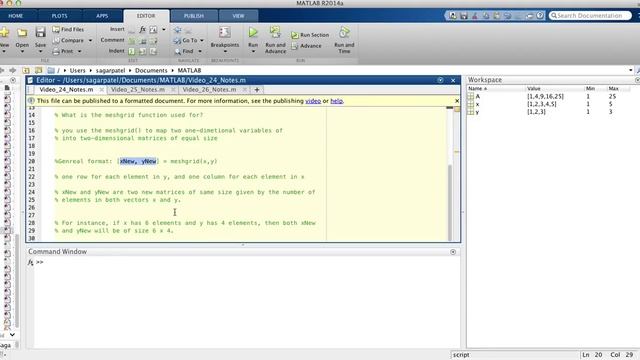The height and width of the screenshot is (360, 640).
Task: Dismiss the publish info banner
Action: [x=457, y=100]
